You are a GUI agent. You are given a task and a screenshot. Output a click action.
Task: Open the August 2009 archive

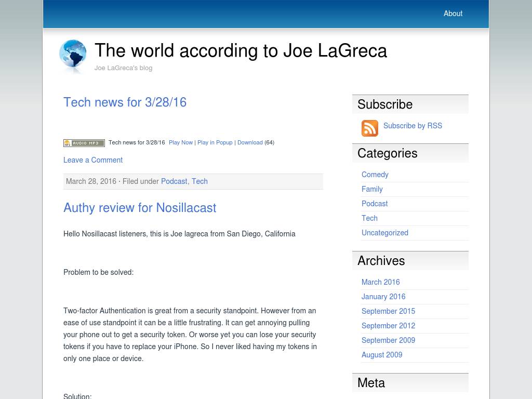tap(382, 355)
